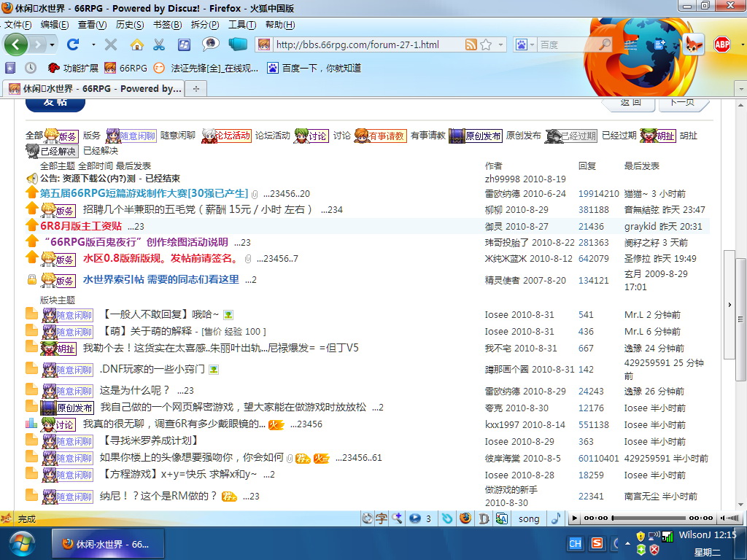Click the chat bubble toolbar icon

tap(210, 44)
